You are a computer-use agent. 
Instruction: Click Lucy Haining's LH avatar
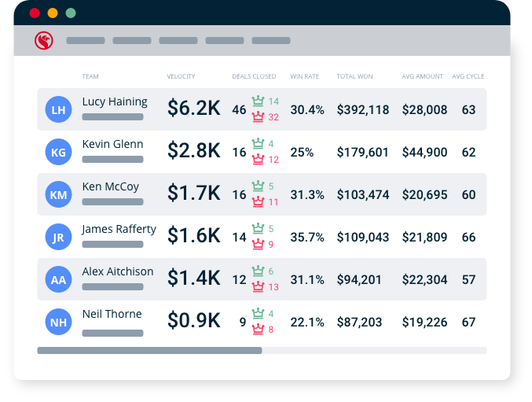click(x=58, y=109)
